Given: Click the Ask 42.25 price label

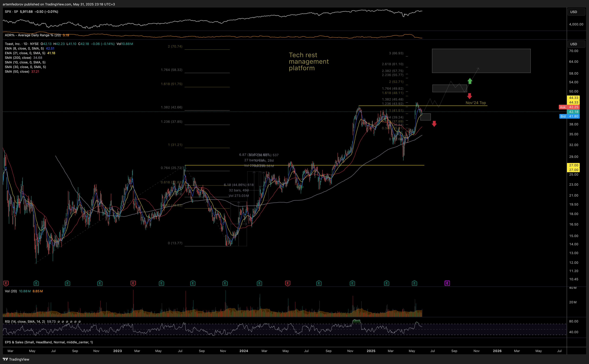Looking at the screenshot, I should tap(569, 107).
